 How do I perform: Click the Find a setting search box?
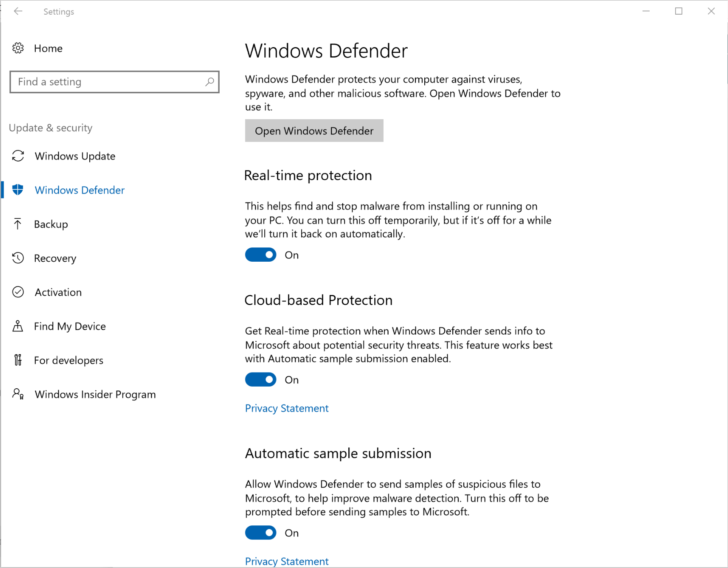(114, 82)
